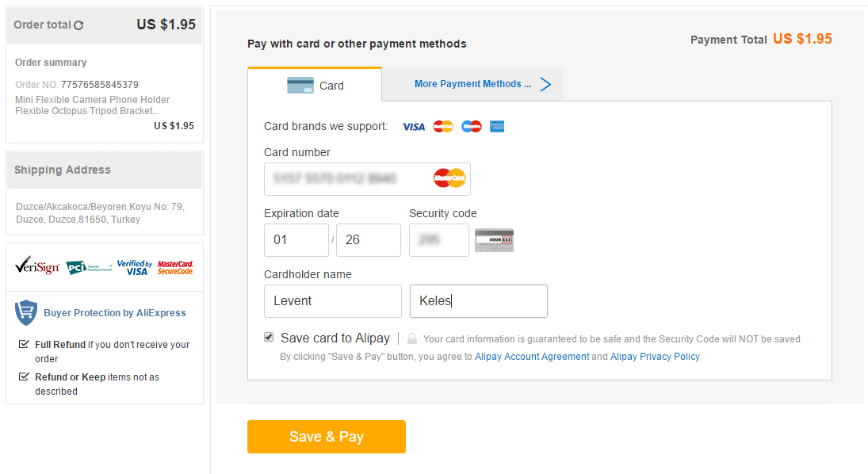
Task: Click the VeriSign trust badge
Action: 36,267
